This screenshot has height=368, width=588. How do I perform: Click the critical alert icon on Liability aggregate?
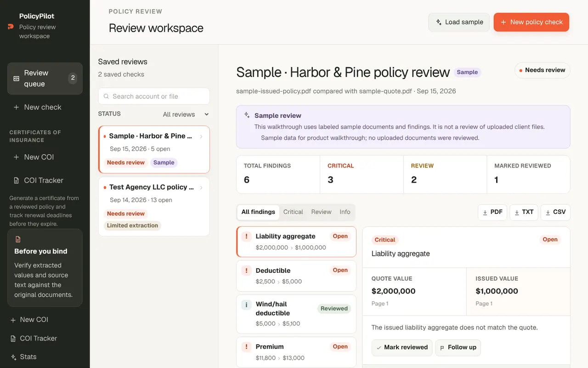click(x=247, y=236)
